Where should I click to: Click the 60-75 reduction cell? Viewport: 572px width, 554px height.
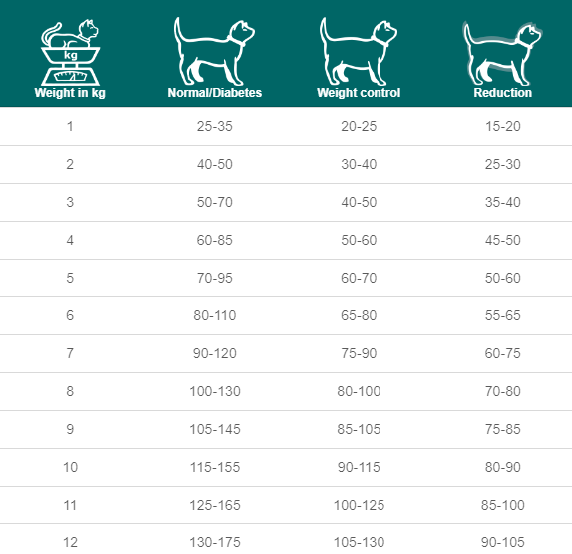pyautogui.click(x=503, y=353)
